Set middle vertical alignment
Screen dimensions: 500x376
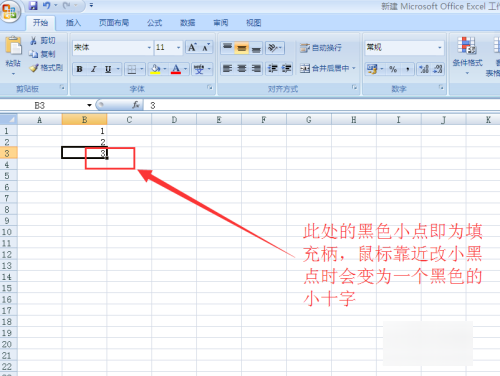point(242,48)
